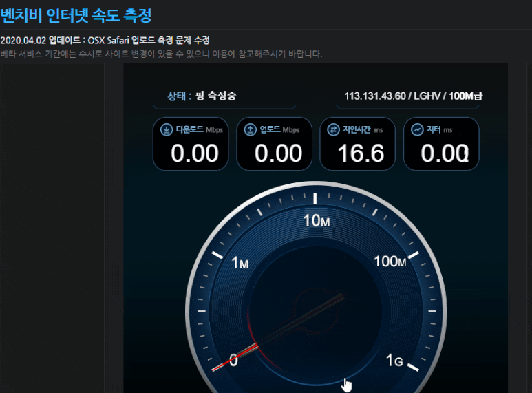Click the jitter wave icon
This screenshot has width=532, height=393.
(417, 129)
